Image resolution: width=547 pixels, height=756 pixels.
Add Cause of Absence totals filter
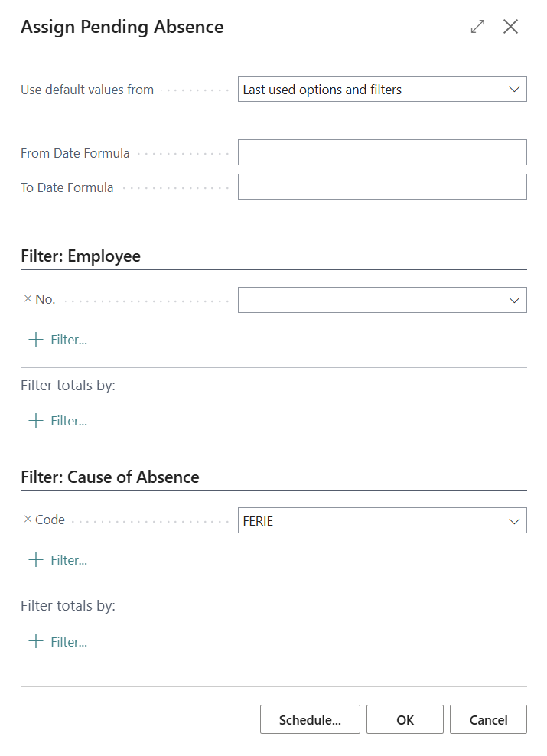click(x=58, y=642)
